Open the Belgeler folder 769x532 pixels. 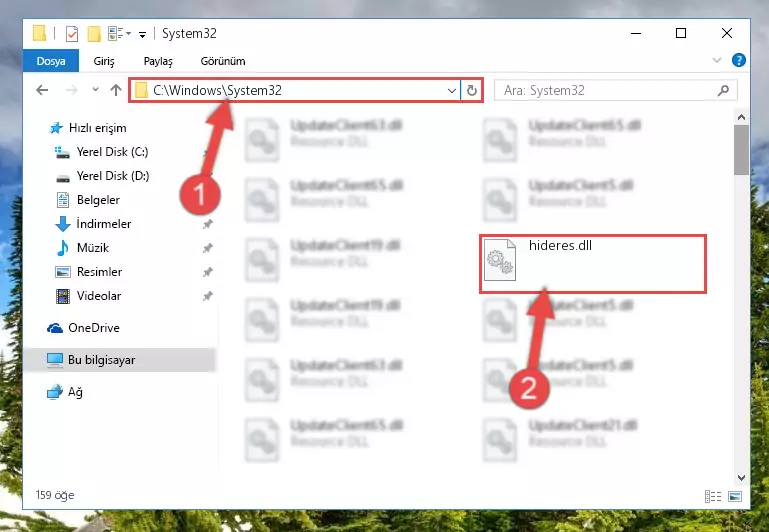(x=98, y=200)
